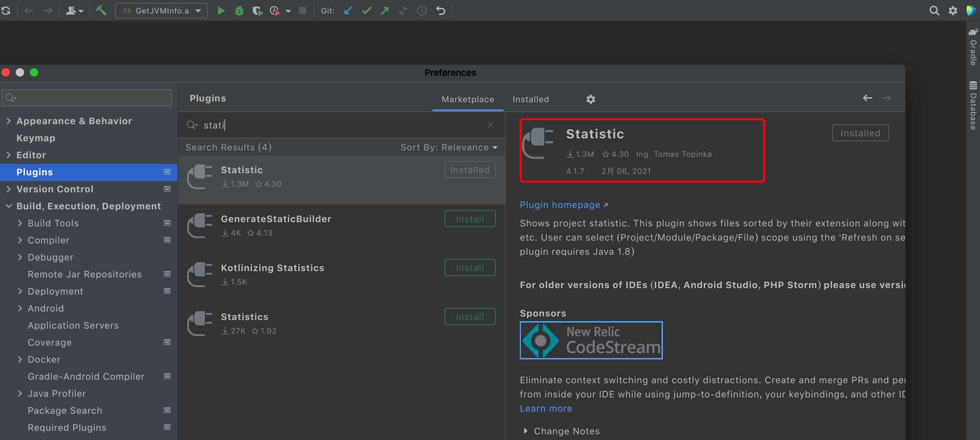The width and height of the screenshot is (980, 440).
Task: Expand Appearance & Behavior settings
Action: 9,121
